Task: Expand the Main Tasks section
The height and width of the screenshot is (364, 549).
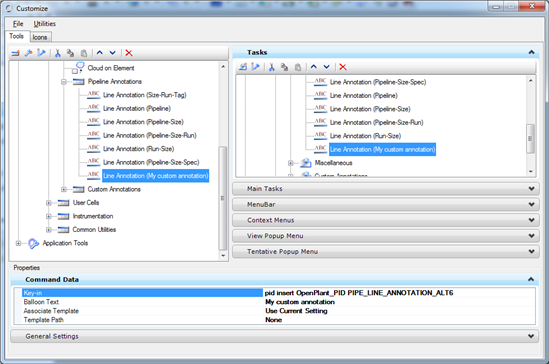Action: click(x=531, y=189)
